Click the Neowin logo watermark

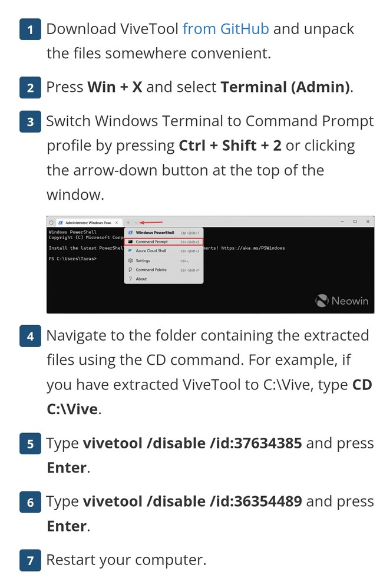342,300
